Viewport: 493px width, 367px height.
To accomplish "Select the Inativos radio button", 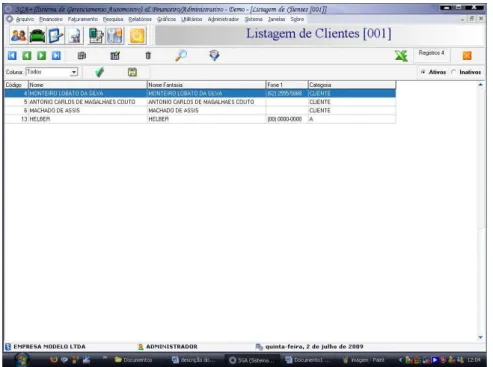I will pyautogui.click(x=453, y=72).
